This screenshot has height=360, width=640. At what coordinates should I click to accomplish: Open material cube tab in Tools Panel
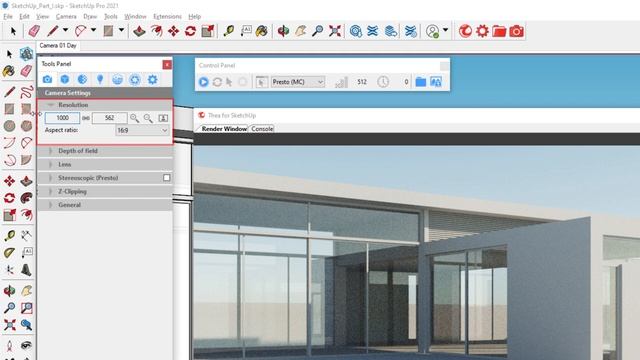pos(64,80)
